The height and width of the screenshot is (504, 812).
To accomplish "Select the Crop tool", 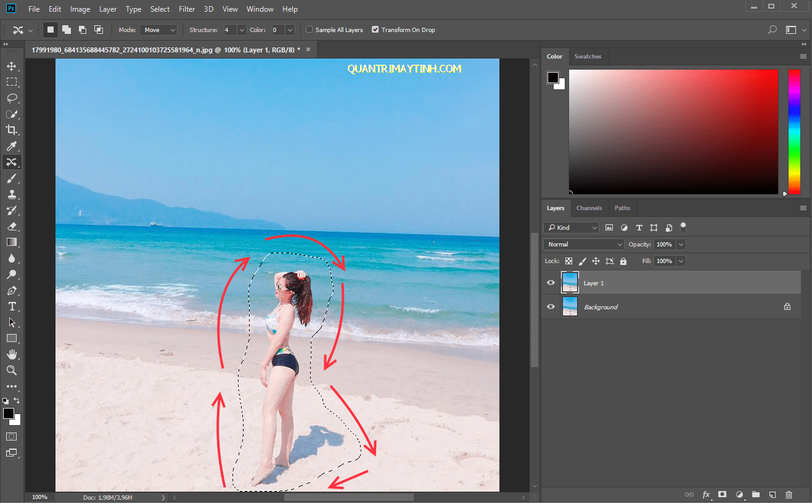I will point(12,130).
